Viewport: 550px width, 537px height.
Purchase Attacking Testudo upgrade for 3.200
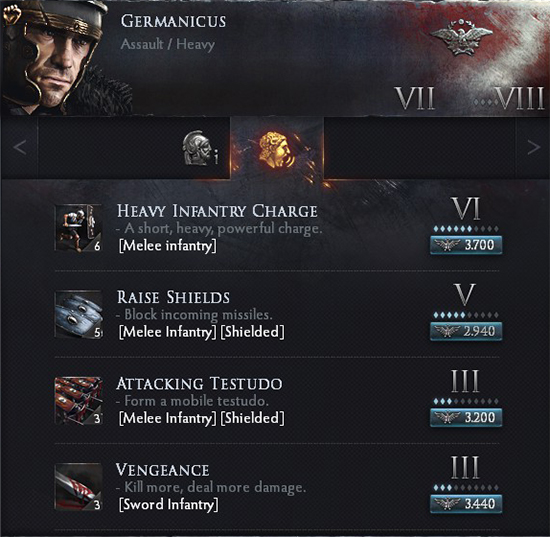tap(466, 417)
